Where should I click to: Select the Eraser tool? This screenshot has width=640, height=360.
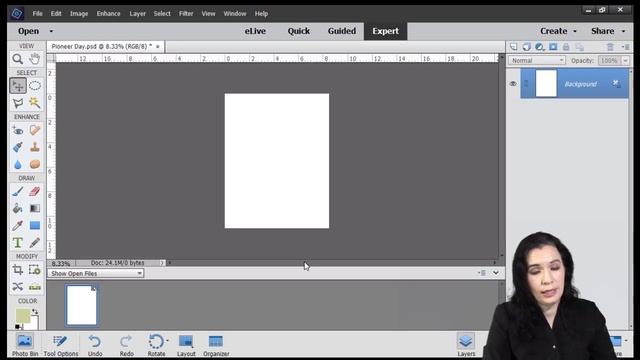[35, 191]
